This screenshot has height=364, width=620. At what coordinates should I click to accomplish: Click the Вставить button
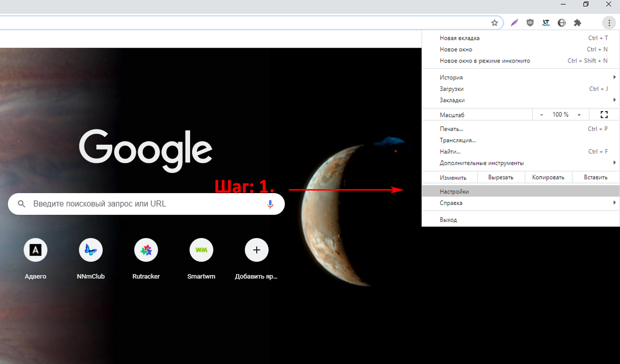coord(596,177)
